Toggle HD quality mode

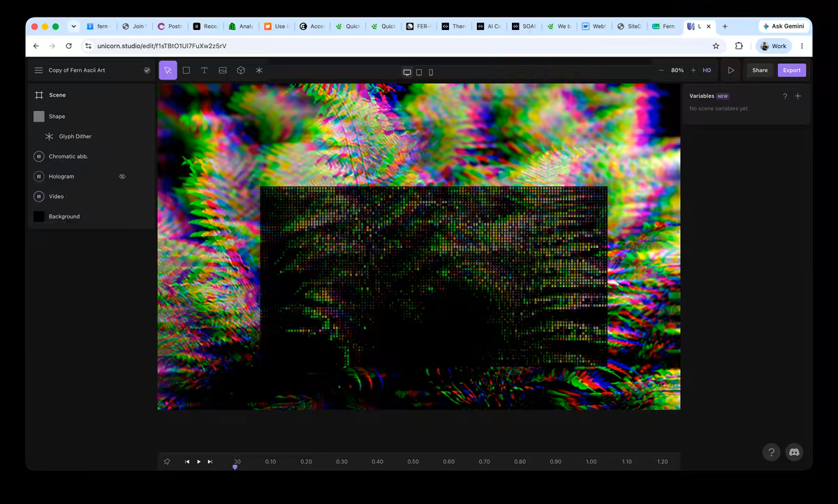coord(707,71)
